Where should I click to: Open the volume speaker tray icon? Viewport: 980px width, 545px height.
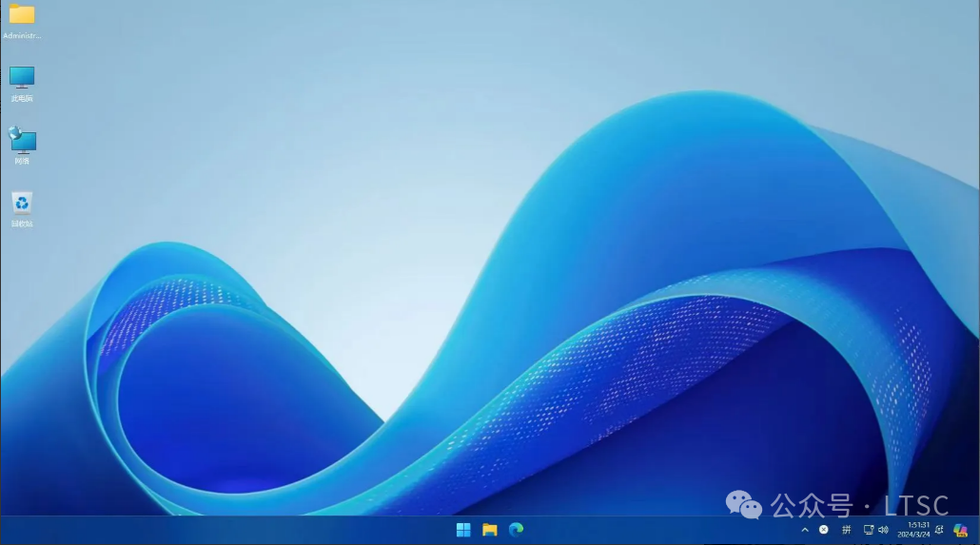coord(883,530)
